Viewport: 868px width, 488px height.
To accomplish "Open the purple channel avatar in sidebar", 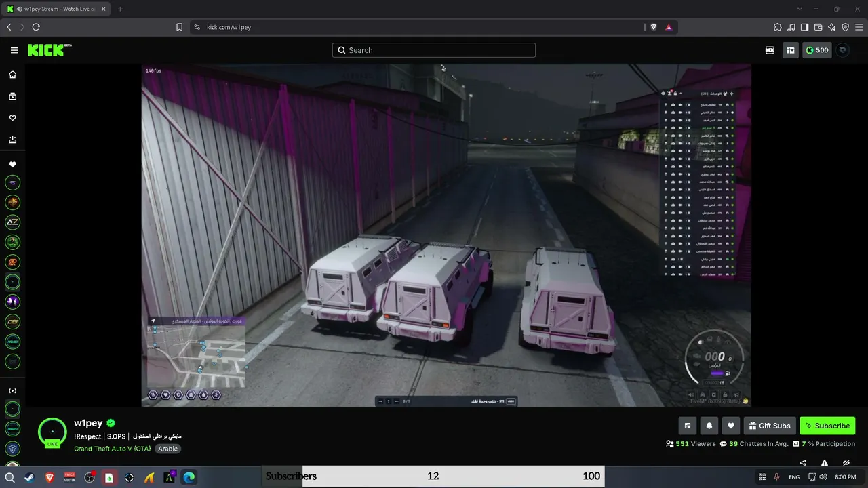I will 12,302.
